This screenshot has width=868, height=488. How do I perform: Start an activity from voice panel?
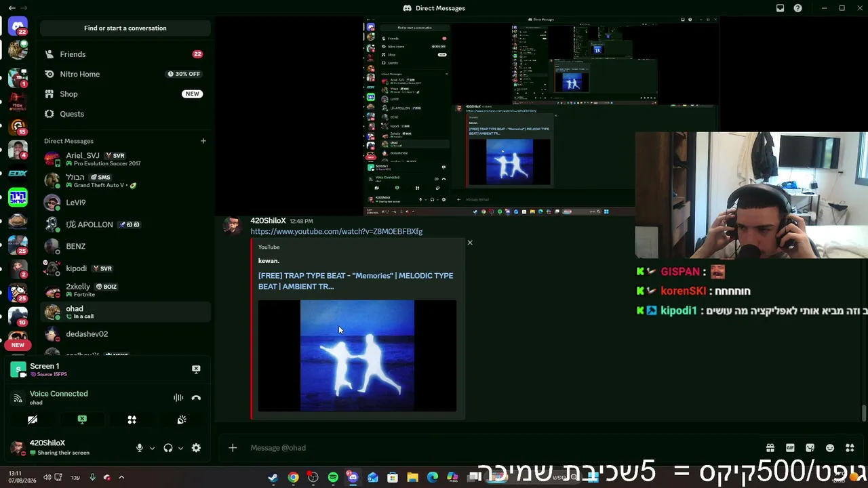point(132,420)
